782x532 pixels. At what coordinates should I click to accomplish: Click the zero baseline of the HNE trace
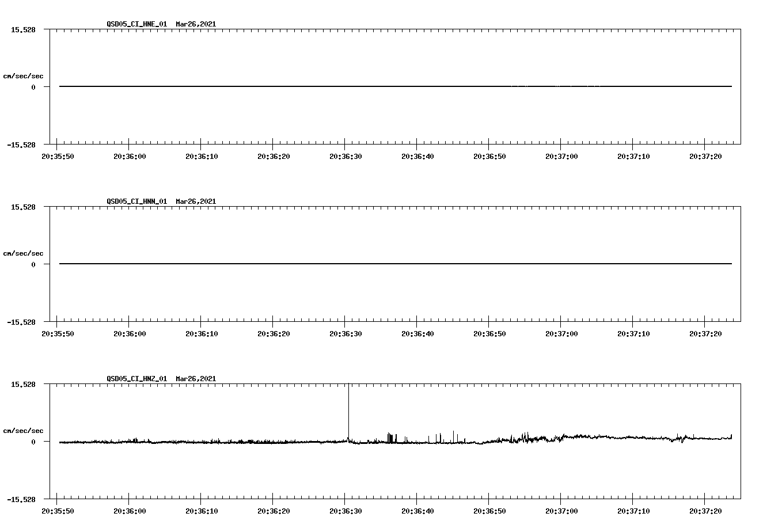[x=346, y=85]
